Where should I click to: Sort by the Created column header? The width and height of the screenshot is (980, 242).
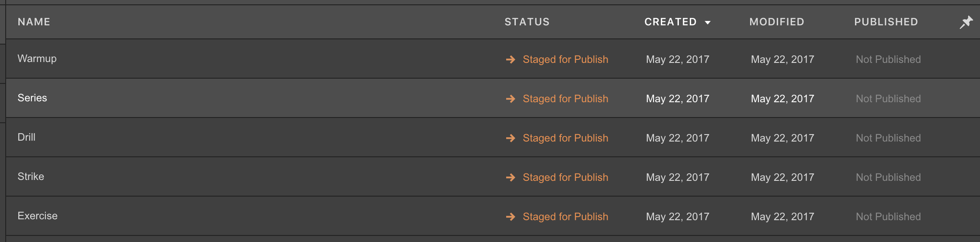tap(671, 22)
